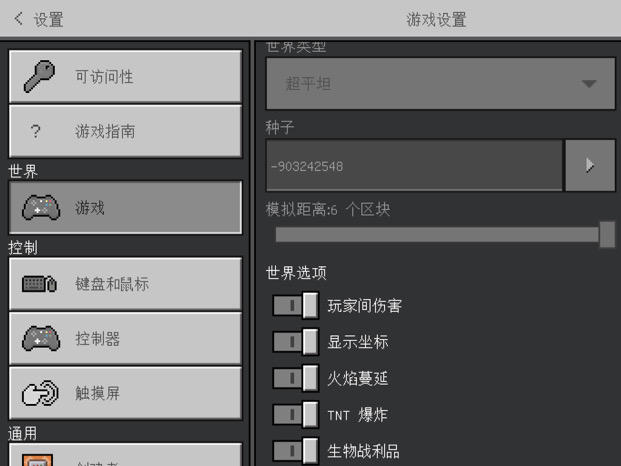Toggle the TNT 爆炸 switch
The width and height of the screenshot is (621, 466).
point(295,415)
